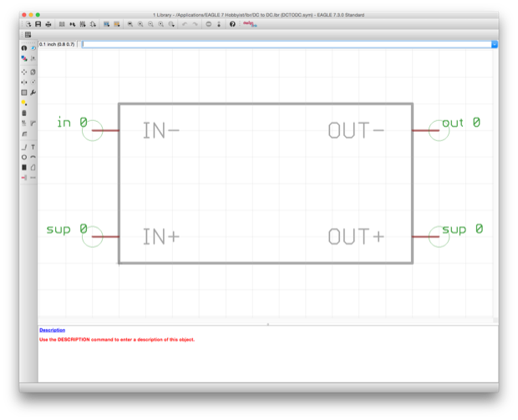This screenshot has width=518, height=420.
Task: Click the Redo arrow icon
Action: pos(195,24)
